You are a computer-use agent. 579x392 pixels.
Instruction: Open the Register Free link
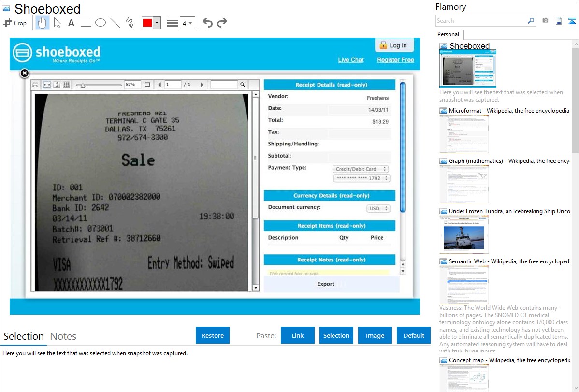[x=395, y=60]
